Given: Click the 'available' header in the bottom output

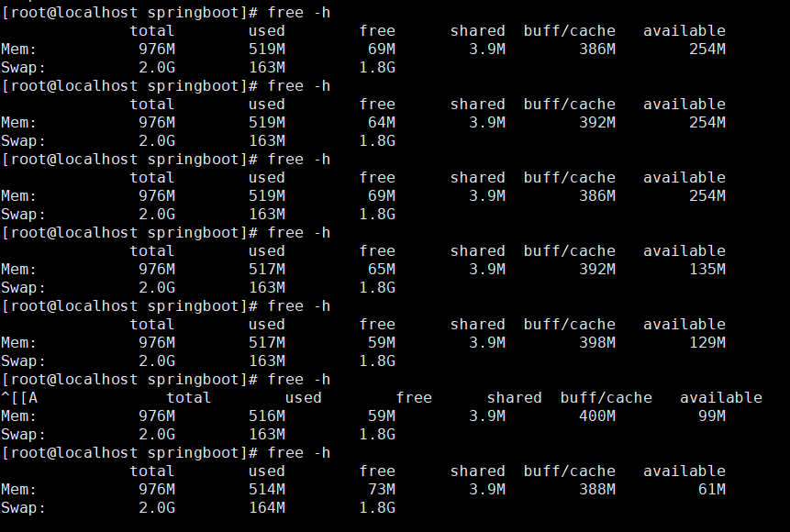Looking at the screenshot, I should pyautogui.click(x=684, y=471).
